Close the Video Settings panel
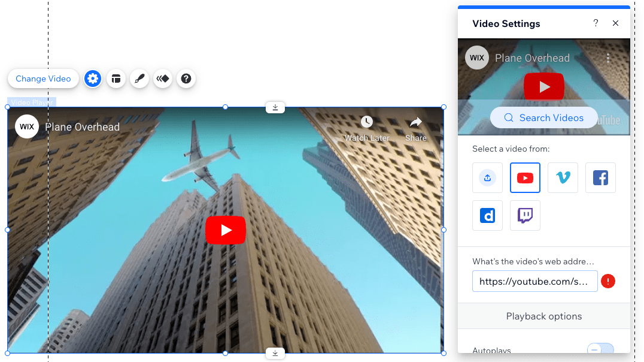 [615, 23]
